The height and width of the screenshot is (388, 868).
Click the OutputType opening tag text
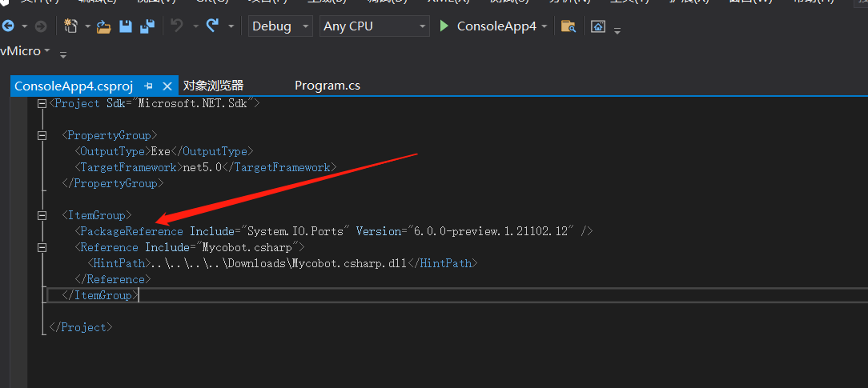[113, 151]
